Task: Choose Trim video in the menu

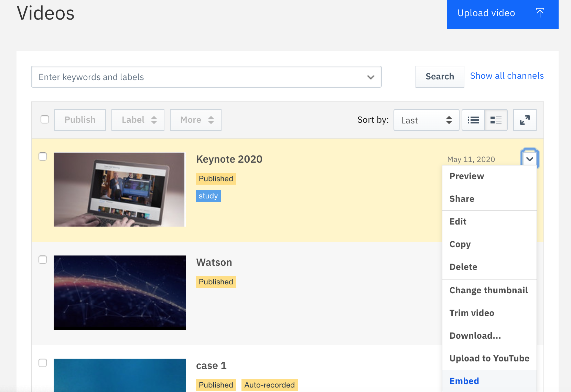Action: [489, 313]
